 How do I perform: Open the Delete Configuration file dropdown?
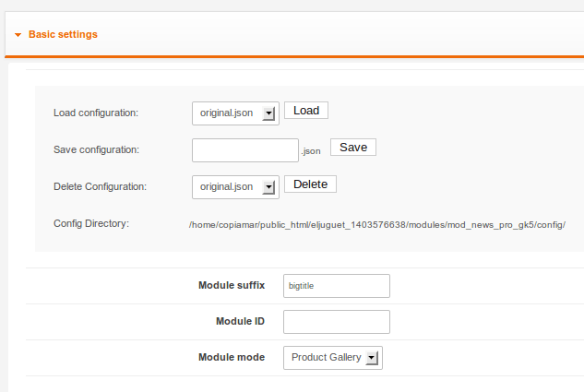tap(235, 187)
